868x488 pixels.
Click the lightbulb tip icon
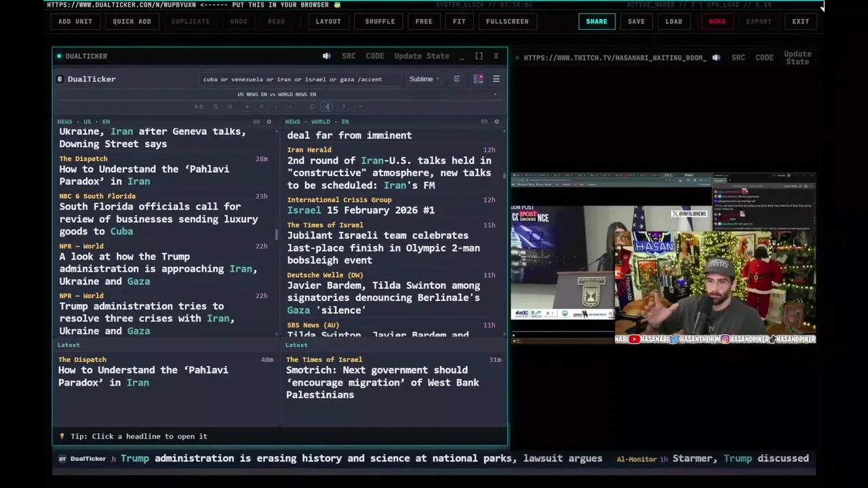[62, 436]
